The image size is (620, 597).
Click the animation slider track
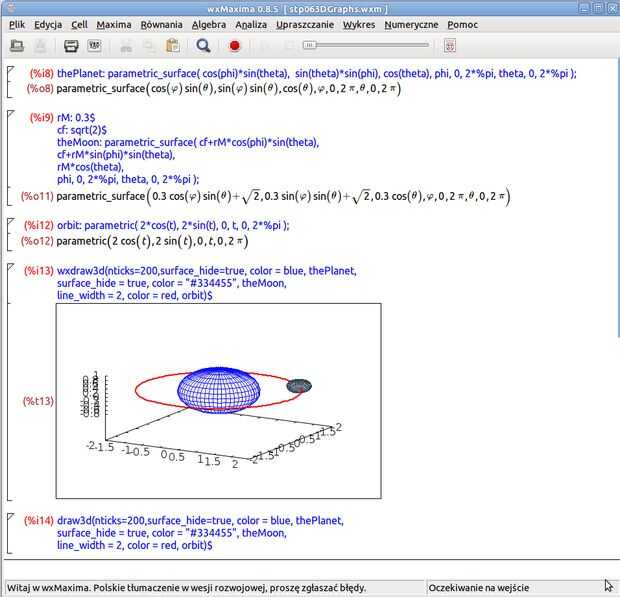pos(366,45)
